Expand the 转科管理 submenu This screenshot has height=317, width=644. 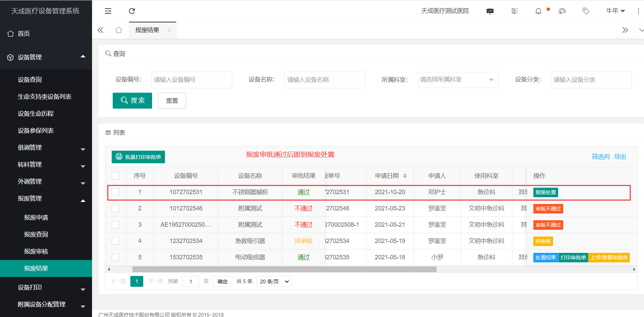83,166
